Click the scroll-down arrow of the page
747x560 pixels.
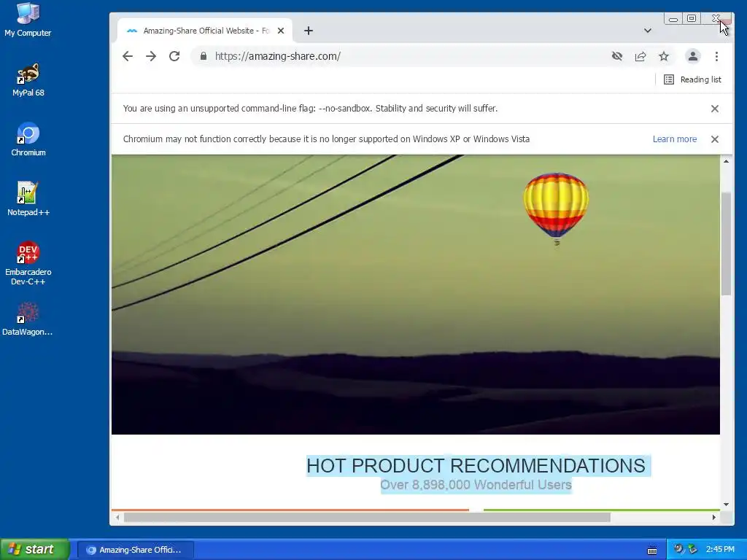coord(726,505)
